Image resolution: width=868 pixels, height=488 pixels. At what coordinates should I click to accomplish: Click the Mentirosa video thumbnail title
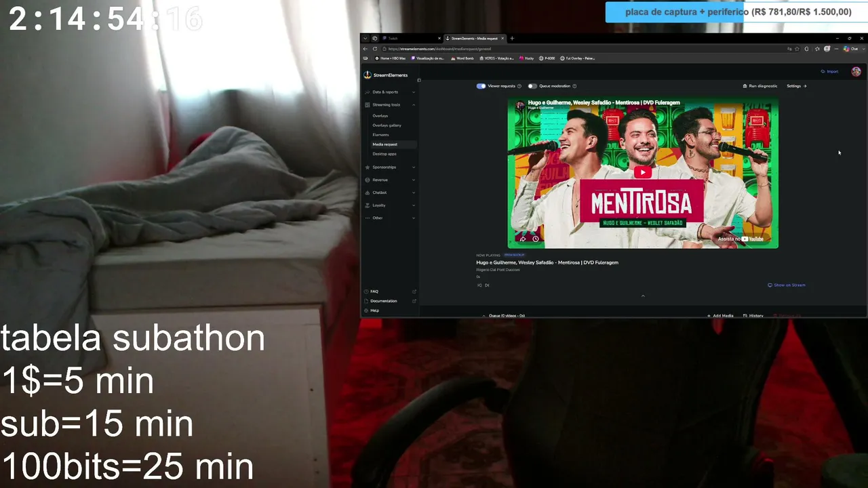click(604, 103)
